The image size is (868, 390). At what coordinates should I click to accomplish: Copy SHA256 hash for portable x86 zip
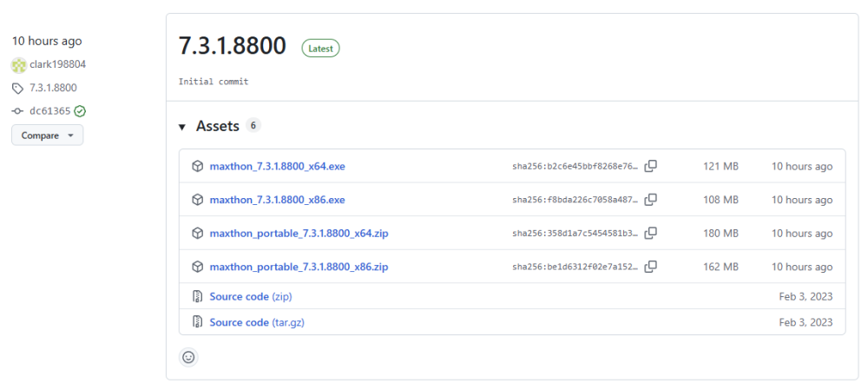point(650,267)
